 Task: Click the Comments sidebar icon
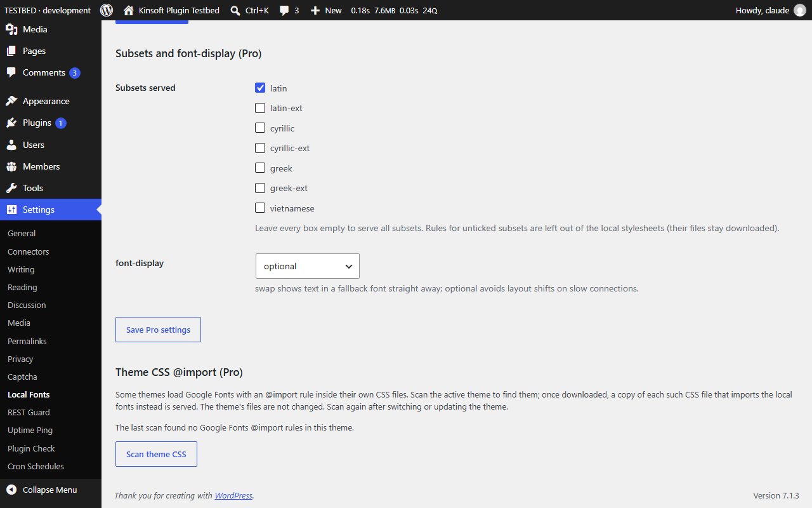coord(11,72)
